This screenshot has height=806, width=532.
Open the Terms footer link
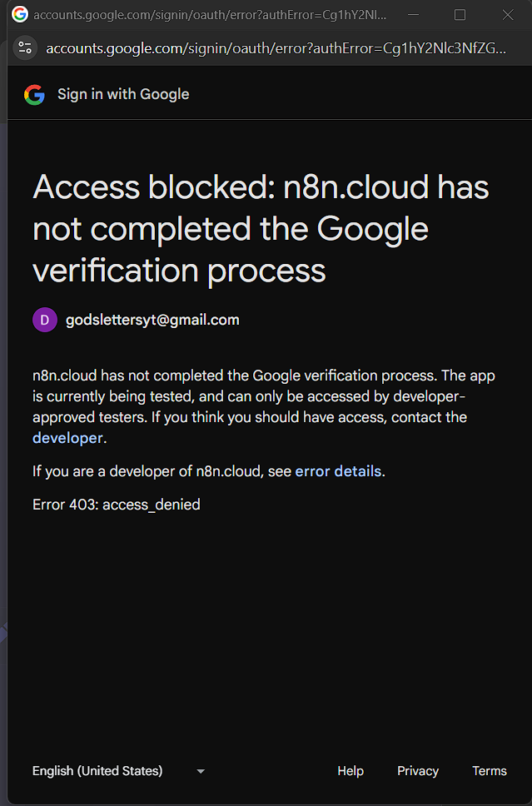(x=490, y=771)
